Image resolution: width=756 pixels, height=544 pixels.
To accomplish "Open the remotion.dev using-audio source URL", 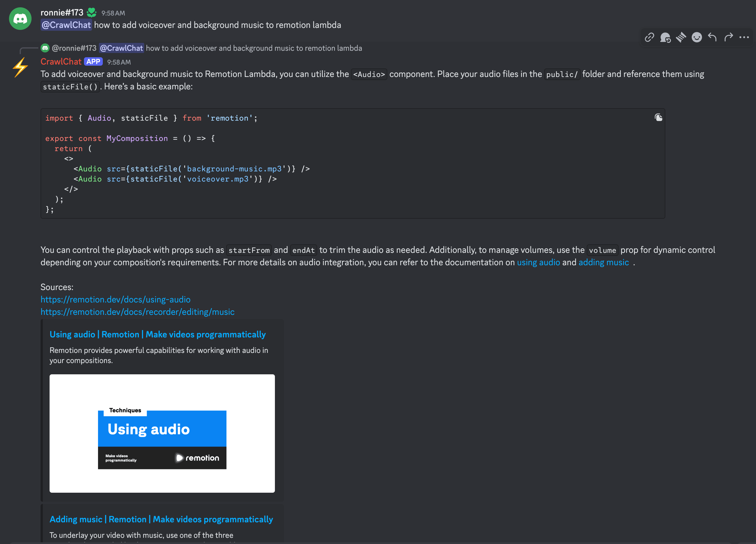I will coord(115,300).
